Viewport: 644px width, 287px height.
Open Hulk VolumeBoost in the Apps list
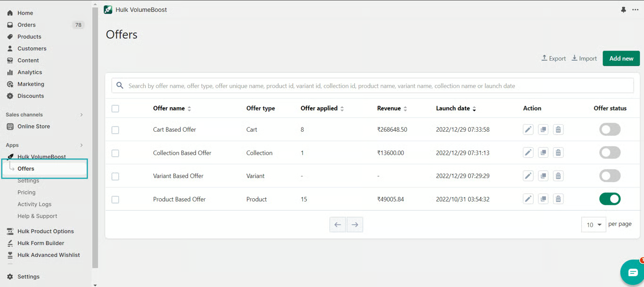pos(41,157)
